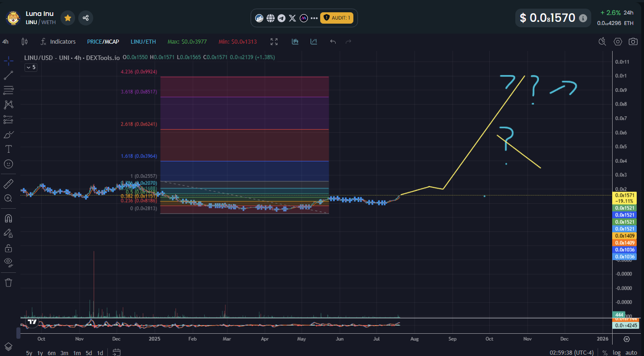644x356 pixels.
Task: Click the volume label 444 on price axis
Action: point(619,315)
